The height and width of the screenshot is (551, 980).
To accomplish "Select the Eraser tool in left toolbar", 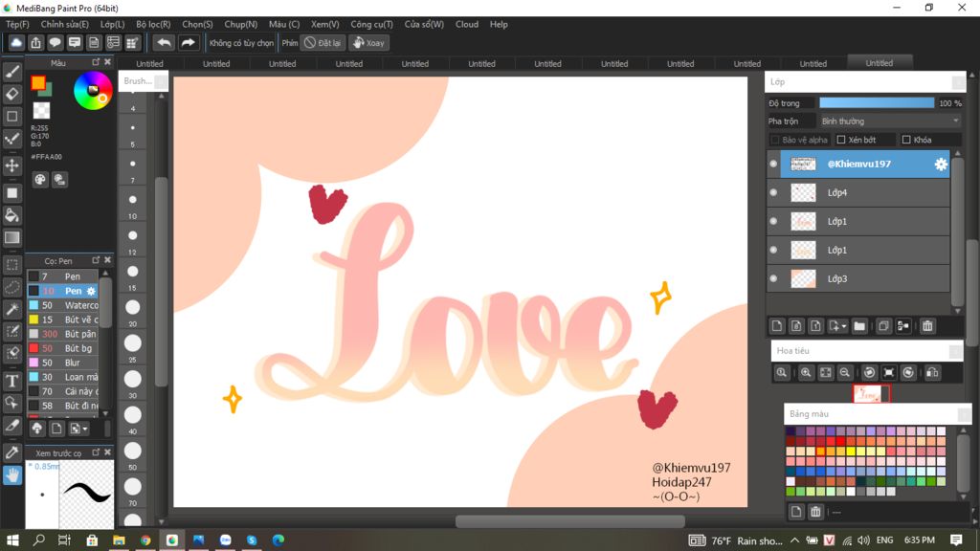I will pos(11,95).
